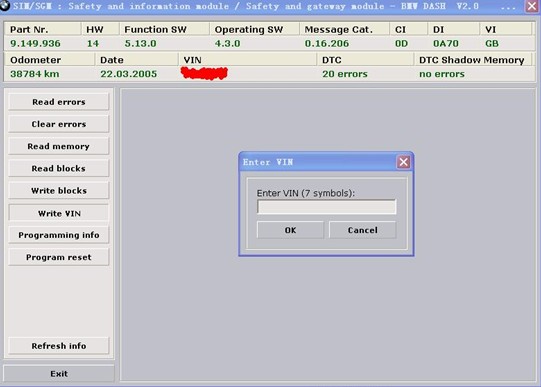Click the Enter VIN (7 symbols) label
The height and width of the screenshot is (387, 541).
click(x=306, y=193)
